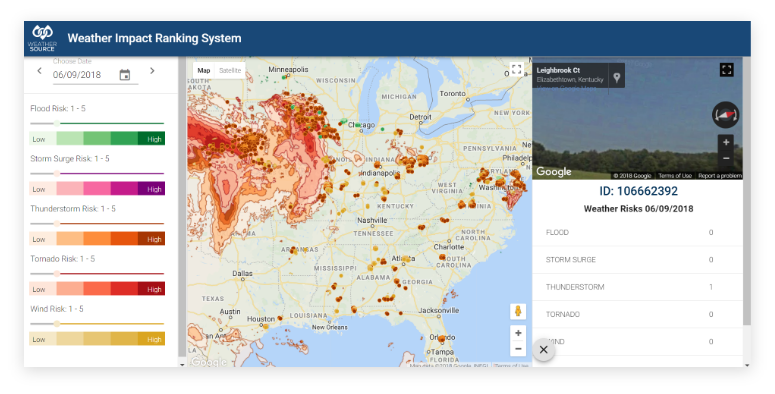
Task: Select the Street View pegman icon
Action: pos(518,311)
